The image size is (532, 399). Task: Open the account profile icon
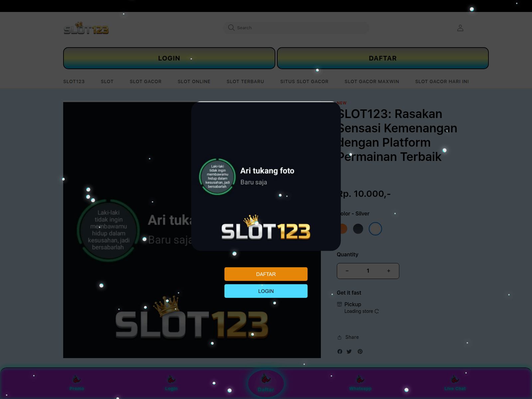pyautogui.click(x=460, y=28)
